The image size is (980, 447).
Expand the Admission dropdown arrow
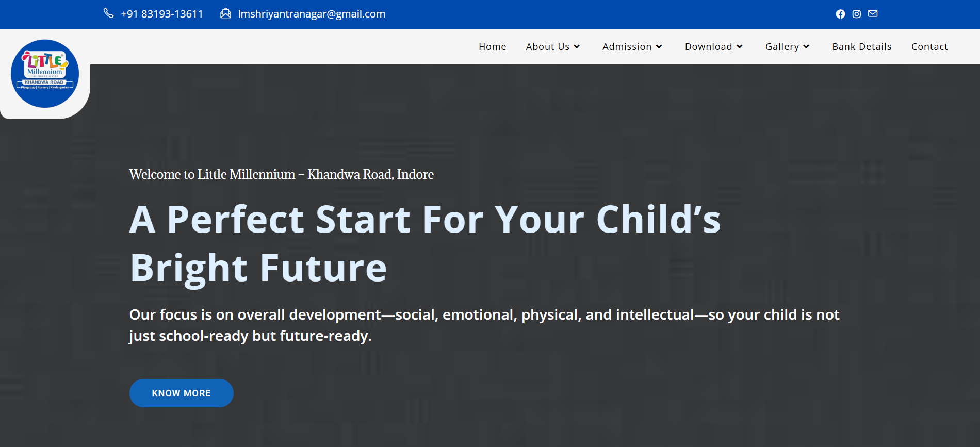pos(659,47)
